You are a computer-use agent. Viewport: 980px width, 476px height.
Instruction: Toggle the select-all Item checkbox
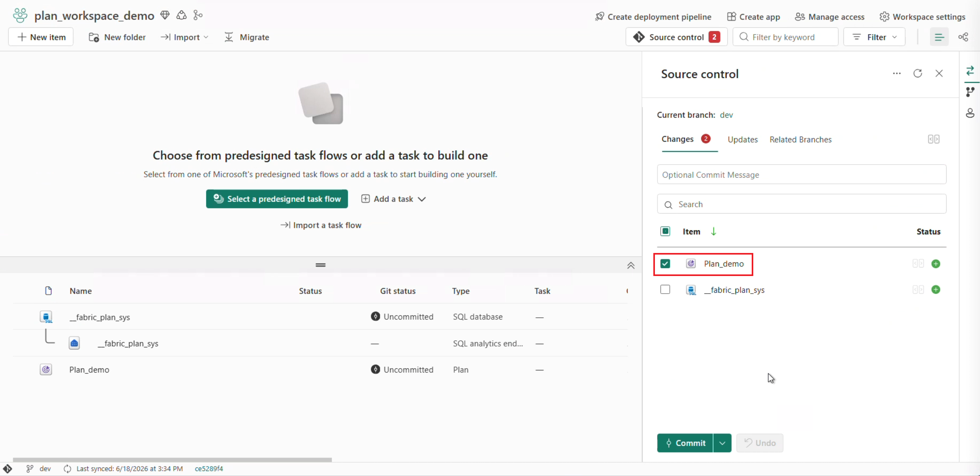click(665, 231)
